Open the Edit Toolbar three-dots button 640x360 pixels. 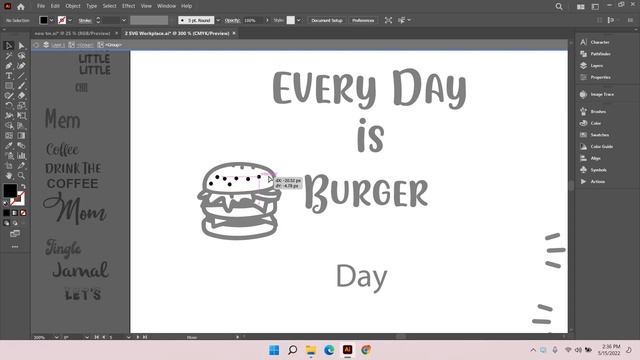pyautogui.click(x=15, y=247)
